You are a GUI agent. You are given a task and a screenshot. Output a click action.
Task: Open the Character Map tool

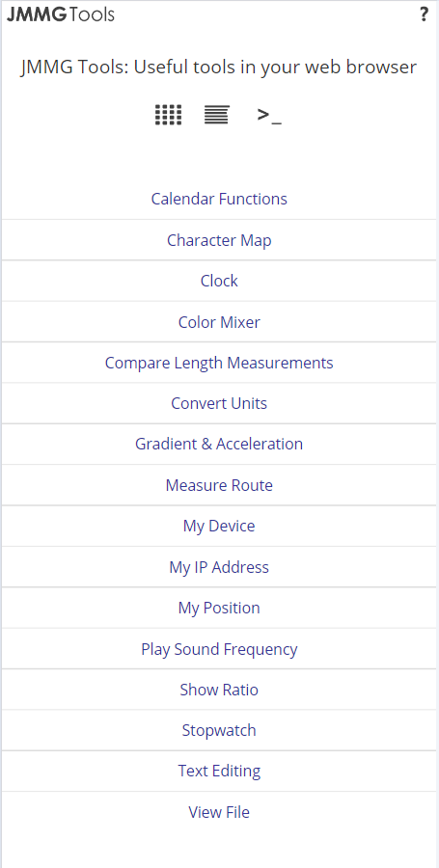(x=219, y=240)
